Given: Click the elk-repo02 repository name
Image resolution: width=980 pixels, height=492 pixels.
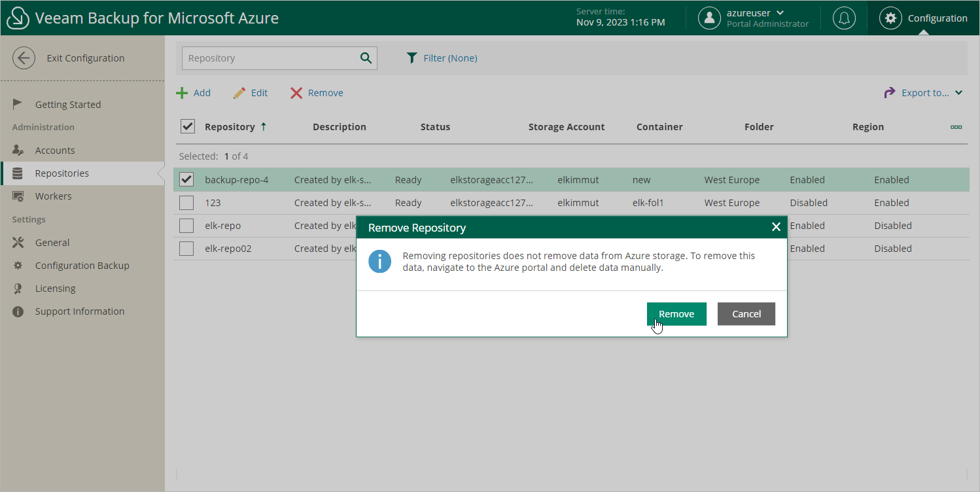Looking at the screenshot, I should (x=228, y=249).
